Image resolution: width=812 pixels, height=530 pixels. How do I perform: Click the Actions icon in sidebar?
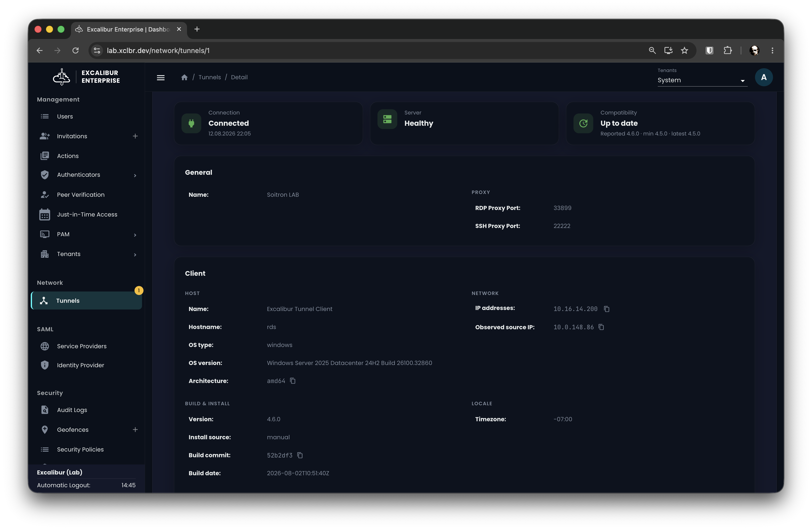point(45,156)
